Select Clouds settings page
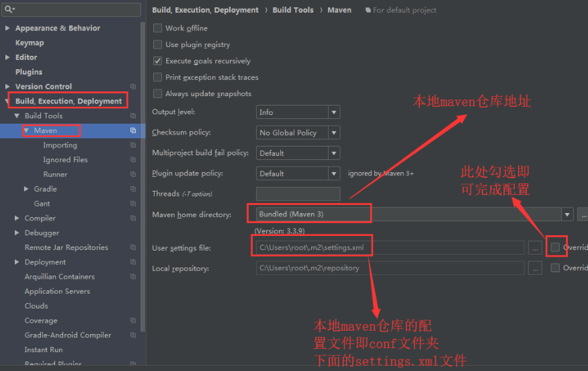 point(36,306)
